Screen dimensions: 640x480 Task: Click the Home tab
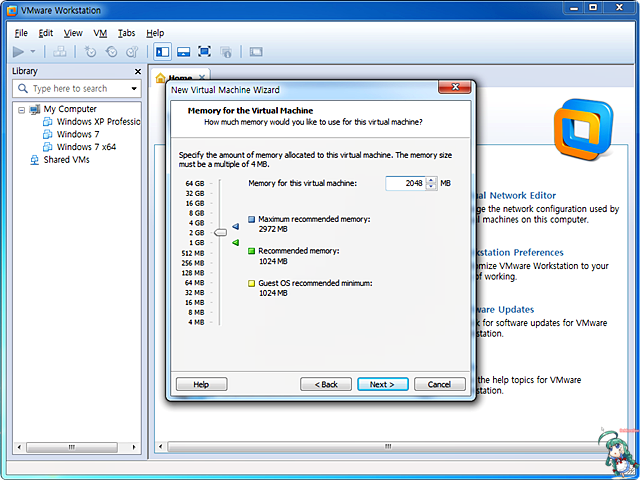tap(180, 78)
